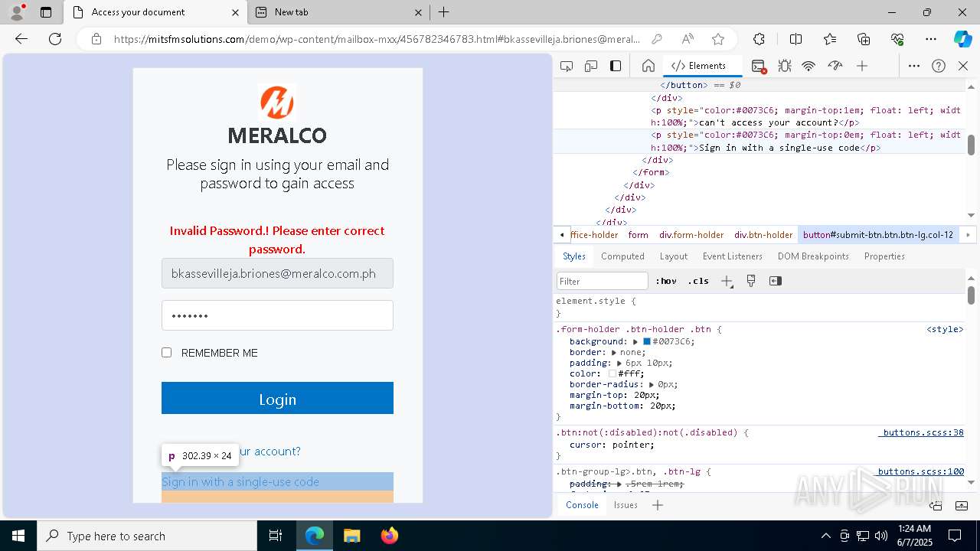Image resolution: width=980 pixels, height=551 pixels.
Task: Open _buttons.scss:38 source link
Action: click(x=921, y=432)
